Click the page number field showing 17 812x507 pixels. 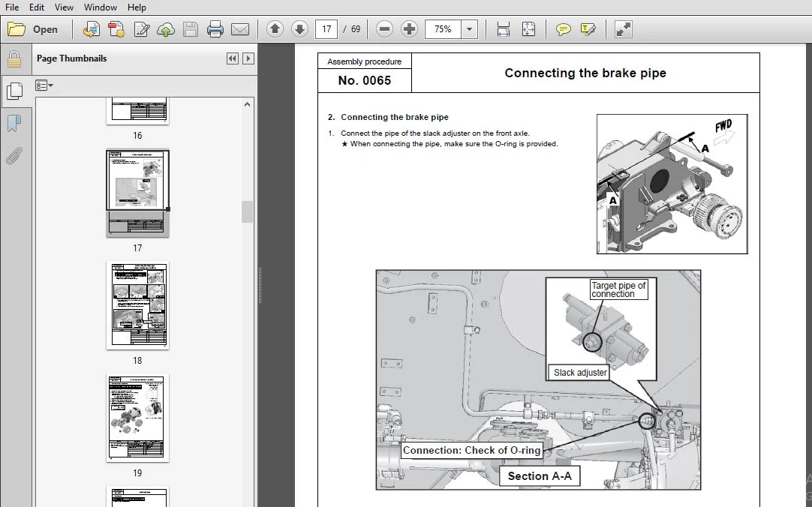pos(326,29)
